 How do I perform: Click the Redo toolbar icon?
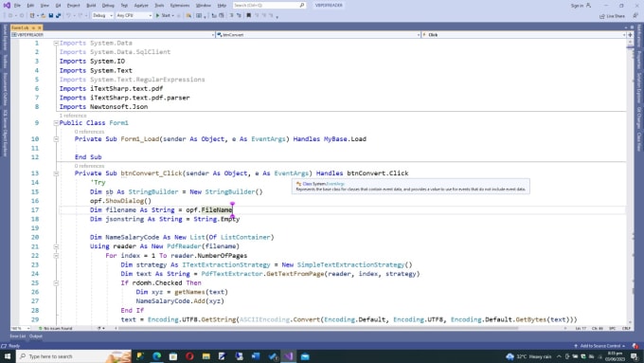pyautogui.click(x=80, y=15)
